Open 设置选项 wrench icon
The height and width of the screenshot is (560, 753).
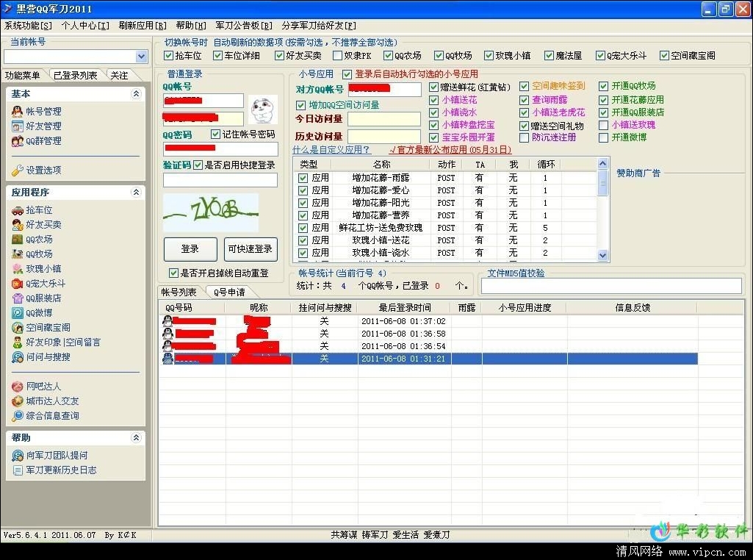[18, 170]
